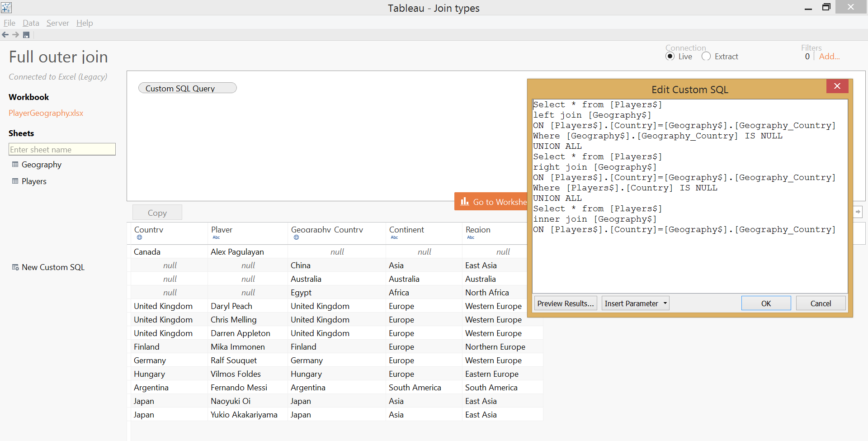
Task: Select the Live connection radio button
Action: click(x=670, y=57)
